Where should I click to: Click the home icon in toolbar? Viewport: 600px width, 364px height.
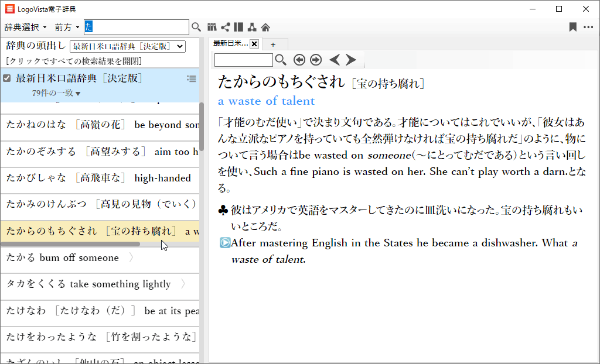pyautogui.click(x=265, y=27)
